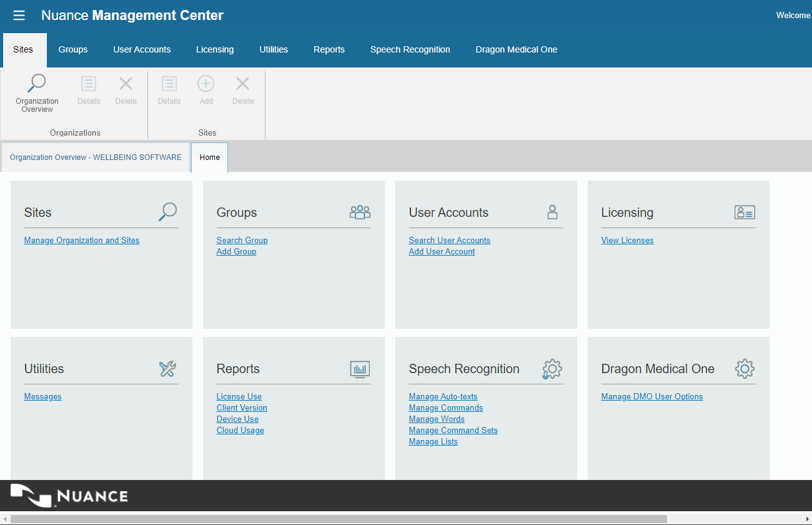The height and width of the screenshot is (525, 812).
Task: Open the Add User Account link
Action: [x=442, y=252]
